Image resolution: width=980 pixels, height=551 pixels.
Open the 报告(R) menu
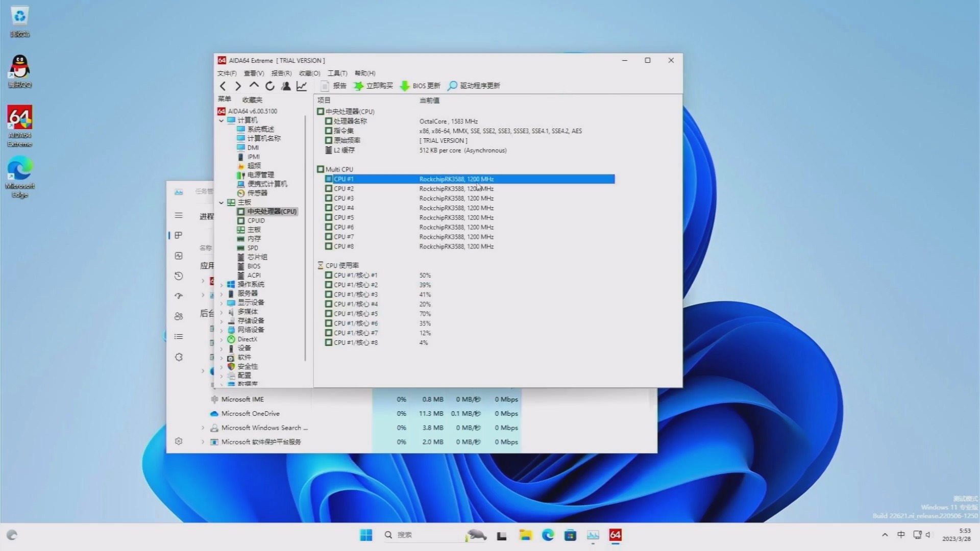tap(281, 73)
